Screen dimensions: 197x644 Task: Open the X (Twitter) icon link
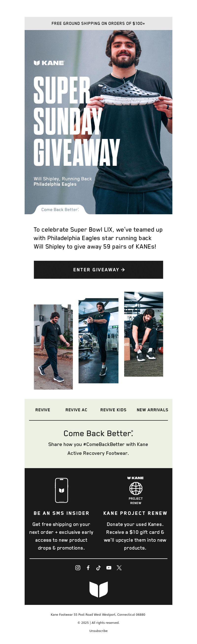pos(119,567)
